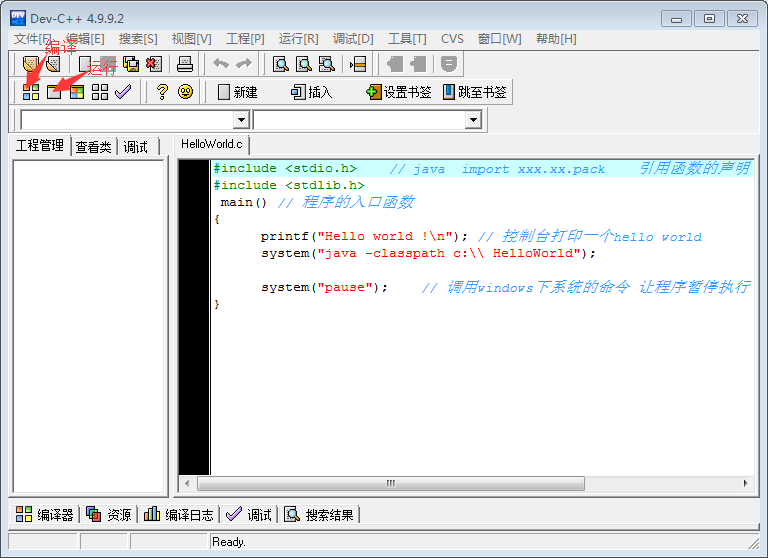Open the 编译器 bottom tab
Viewport: 768px width, 558px height.
click(x=45, y=514)
